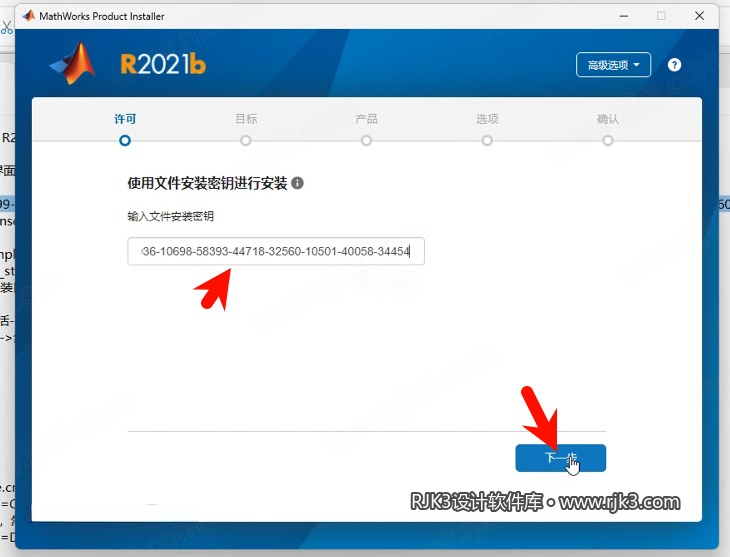Click the MathWorks icon in the title bar
The image size is (730, 557).
pyautogui.click(x=29, y=16)
